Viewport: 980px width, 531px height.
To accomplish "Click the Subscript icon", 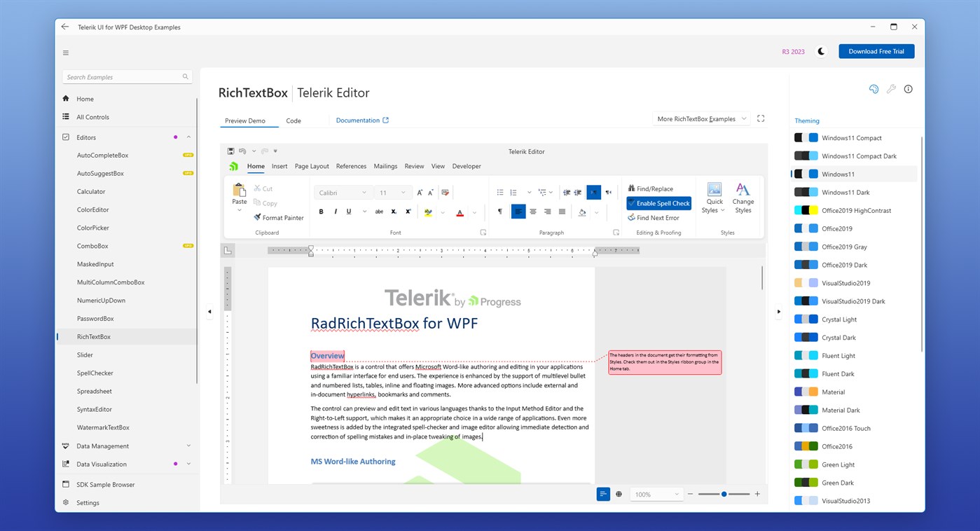I will click(x=393, y=211).
